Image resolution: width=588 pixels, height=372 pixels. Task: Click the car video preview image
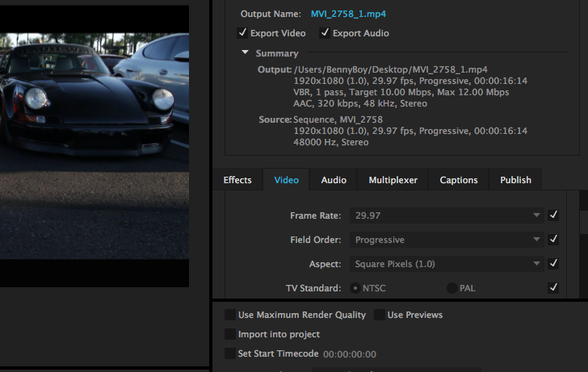click(94, 146)
